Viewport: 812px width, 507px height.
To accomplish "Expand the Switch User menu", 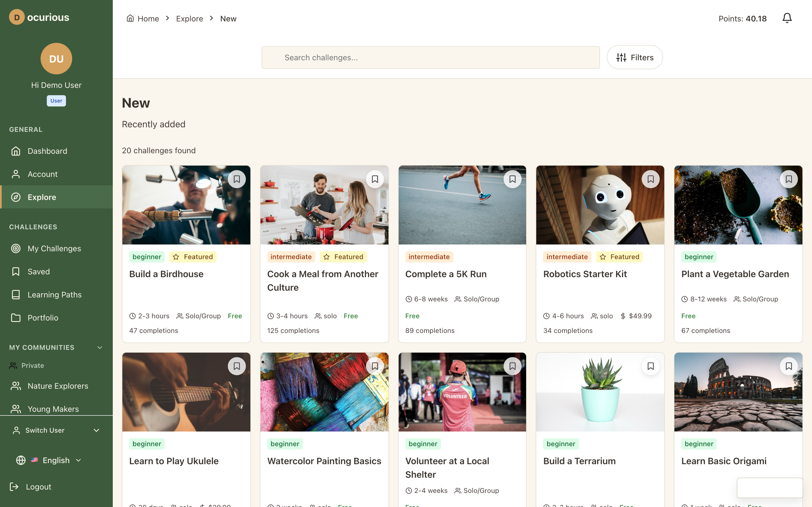I will (x=97, y=430).
